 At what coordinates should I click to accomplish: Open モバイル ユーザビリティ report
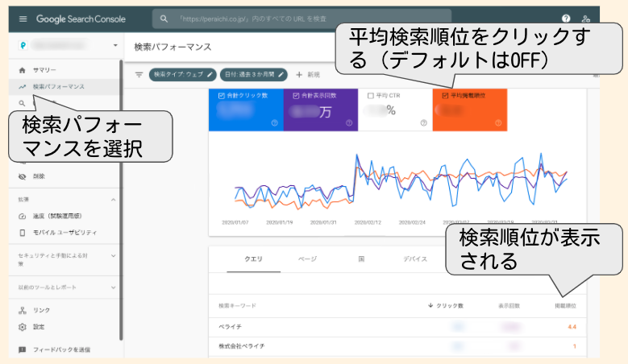click(64, 232)
